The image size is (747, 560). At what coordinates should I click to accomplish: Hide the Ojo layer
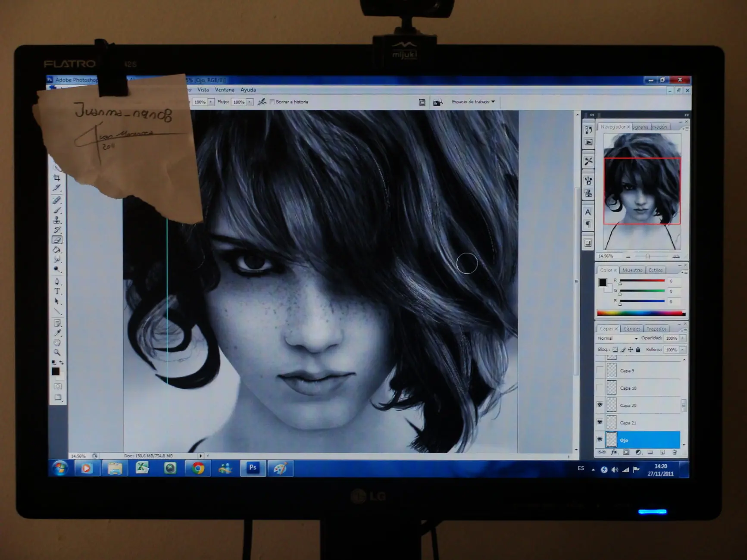click(600, 440)
